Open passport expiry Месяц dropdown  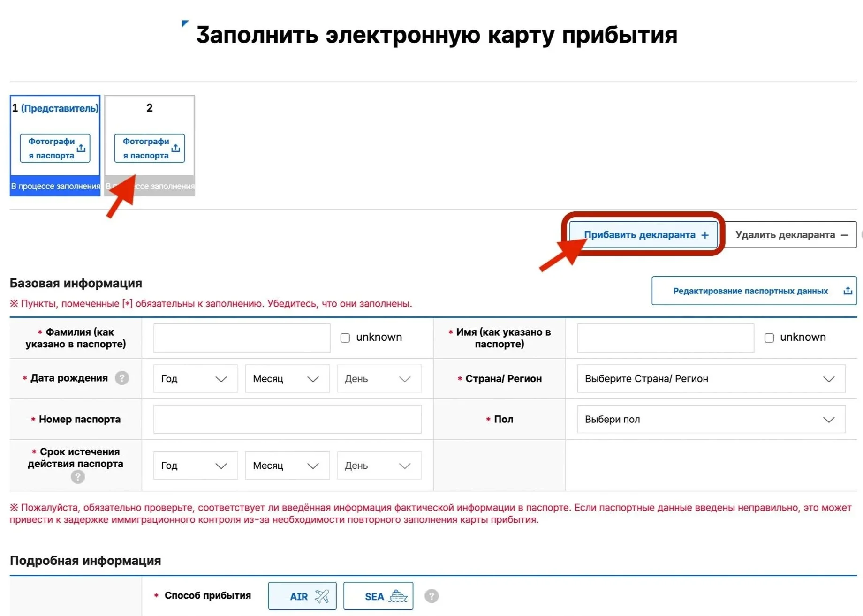click(x=288, y=466)
